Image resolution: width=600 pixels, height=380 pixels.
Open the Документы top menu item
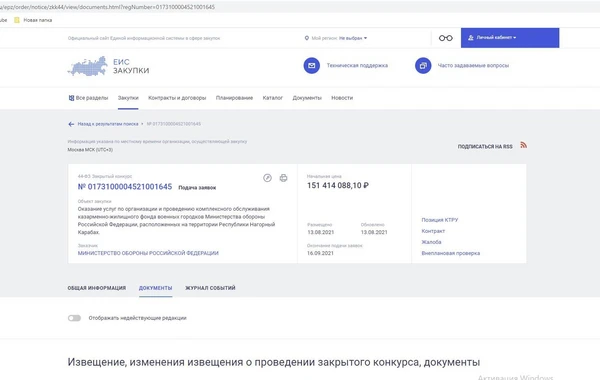(x=307, y=98)
